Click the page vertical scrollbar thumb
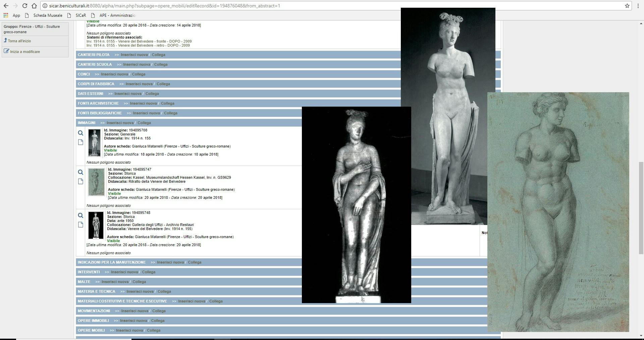The image size is (644, 340). (641, 208)
